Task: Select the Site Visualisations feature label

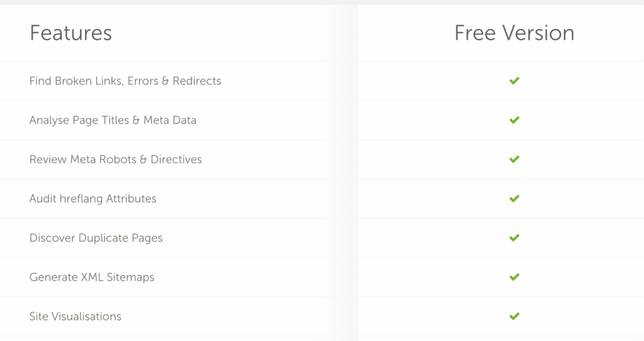Action: coord(75,316)
